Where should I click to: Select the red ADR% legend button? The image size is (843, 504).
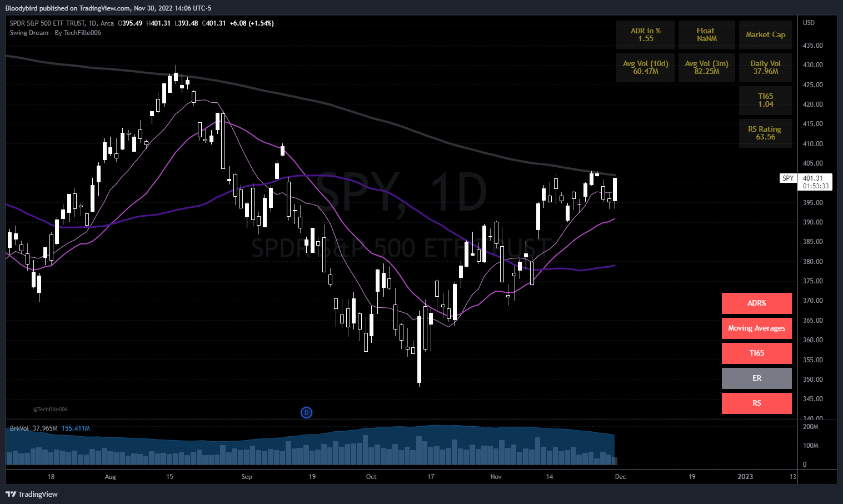(756, 303)
